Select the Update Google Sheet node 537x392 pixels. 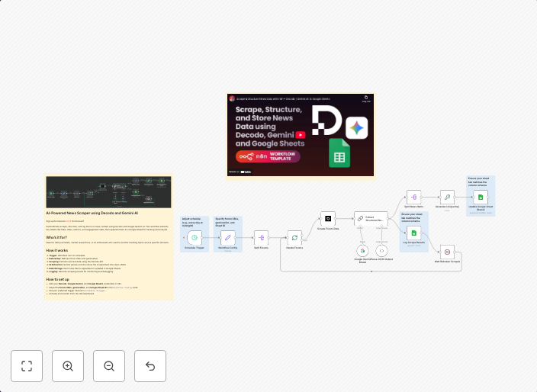(481, 198)
